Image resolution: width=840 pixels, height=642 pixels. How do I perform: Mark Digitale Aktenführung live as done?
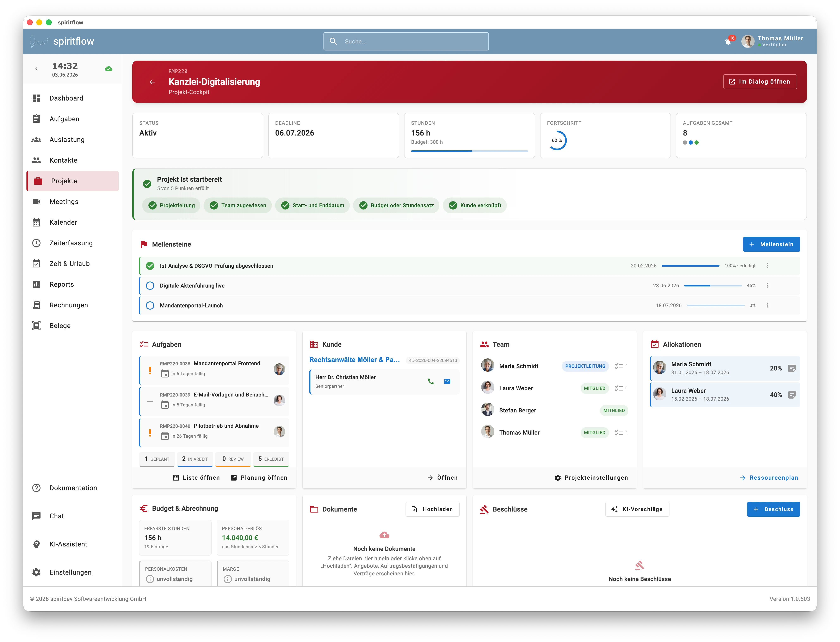click(x=150, y=285)
